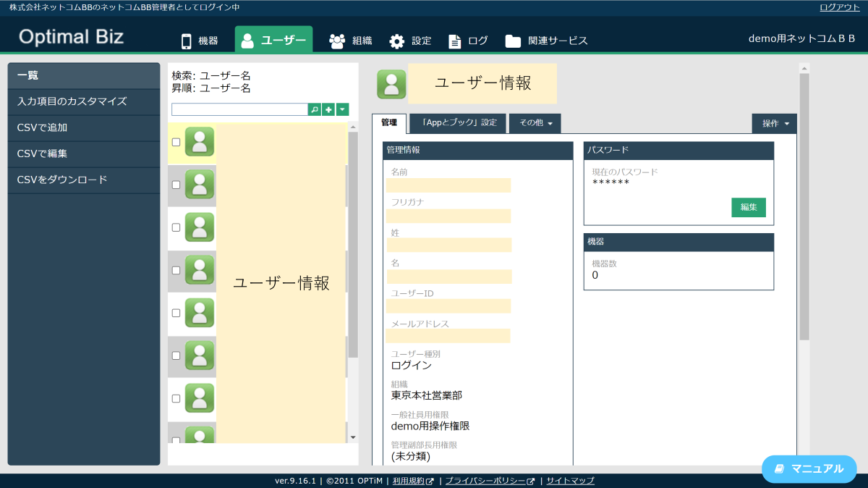Select 一覧 in the left sidebar

[x=84, y=75]
